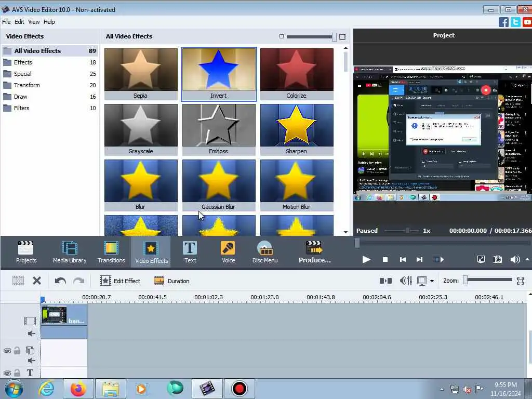Switch to the storyboard view icon
Image resolution: width=532 pixels, height=399 pixels.
tap(385, 281)
